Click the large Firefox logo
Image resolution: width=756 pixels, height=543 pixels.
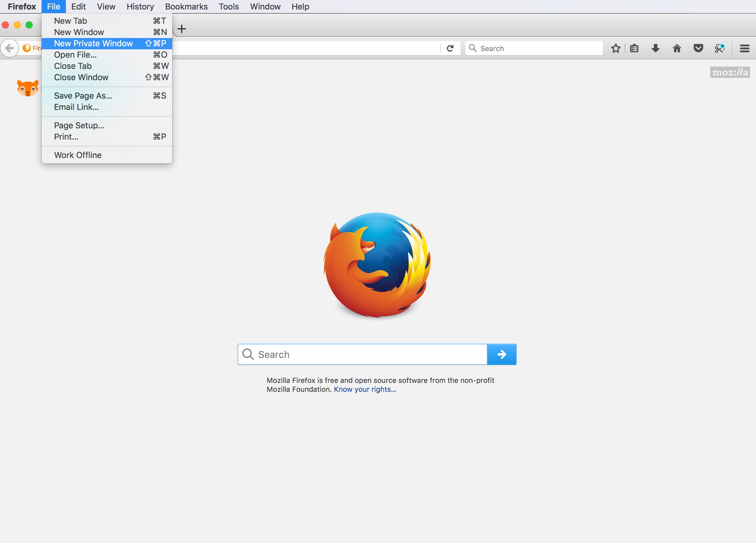click(377, 265)
